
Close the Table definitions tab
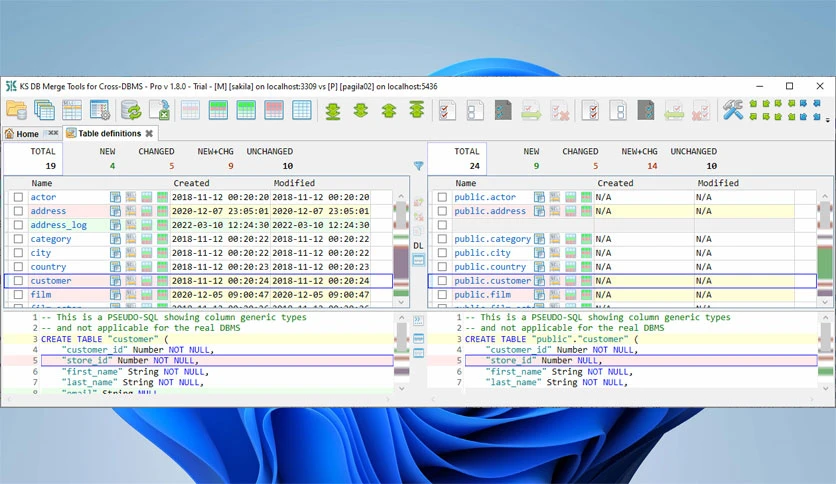149,133
